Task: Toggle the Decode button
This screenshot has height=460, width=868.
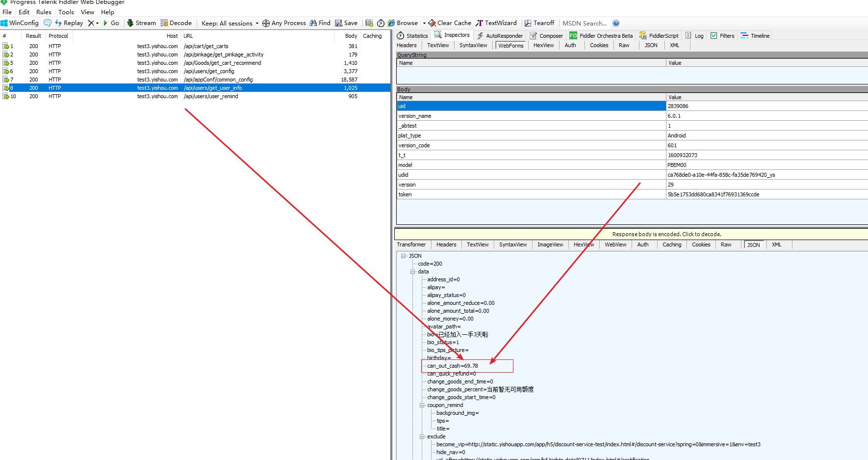Action: click(x=176, y=23)
